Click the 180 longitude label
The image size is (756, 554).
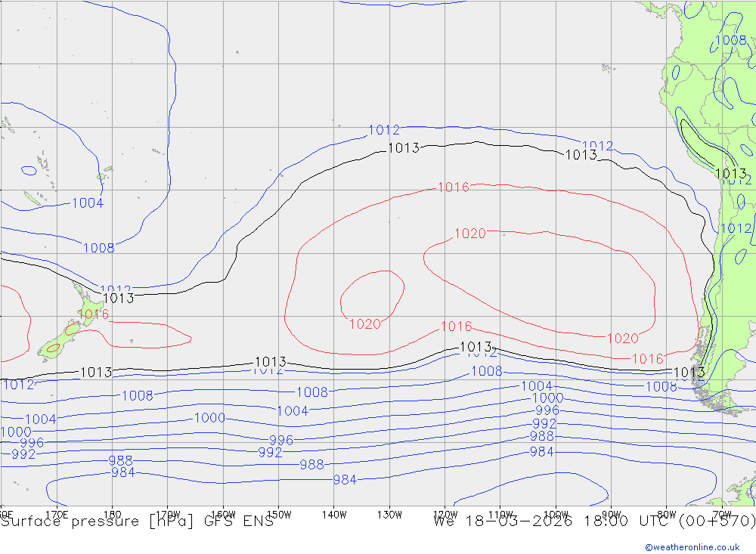(113, 515)
